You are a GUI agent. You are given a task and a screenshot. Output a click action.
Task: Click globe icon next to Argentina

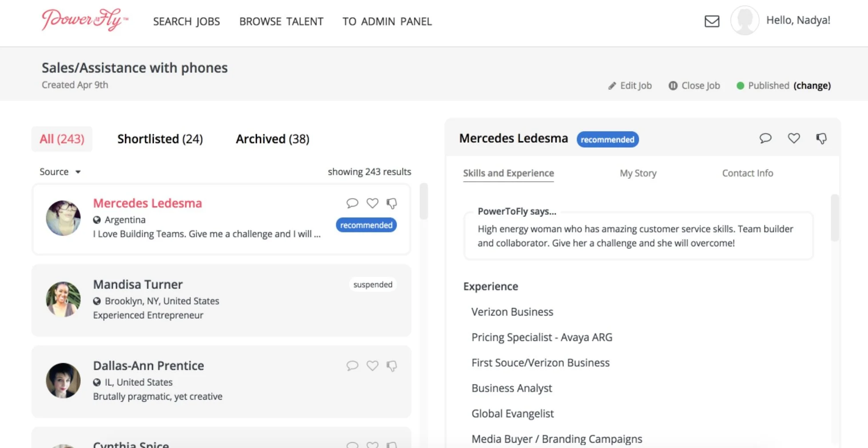click(x=97, y=220)
